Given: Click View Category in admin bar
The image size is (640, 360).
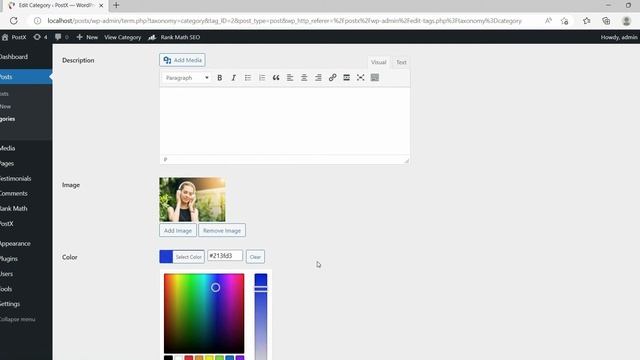Looking at the screenshot, I should point(122,37).
